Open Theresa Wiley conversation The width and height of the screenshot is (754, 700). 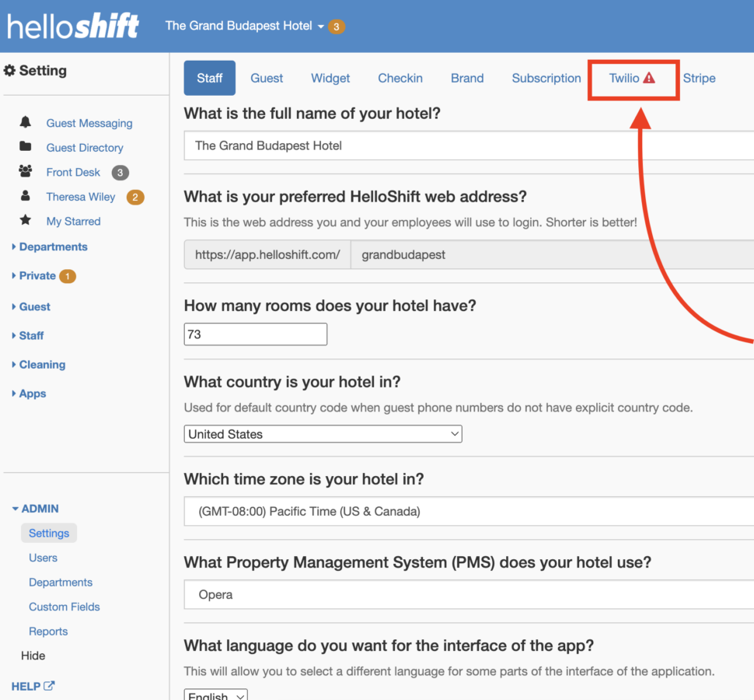click(x=81, y=197)
